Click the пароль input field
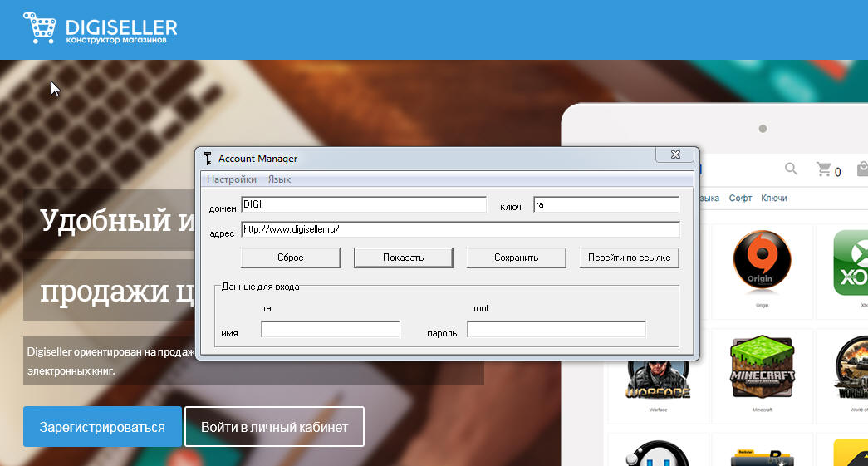This screenshot has width=868, height=466. (557, 330)
